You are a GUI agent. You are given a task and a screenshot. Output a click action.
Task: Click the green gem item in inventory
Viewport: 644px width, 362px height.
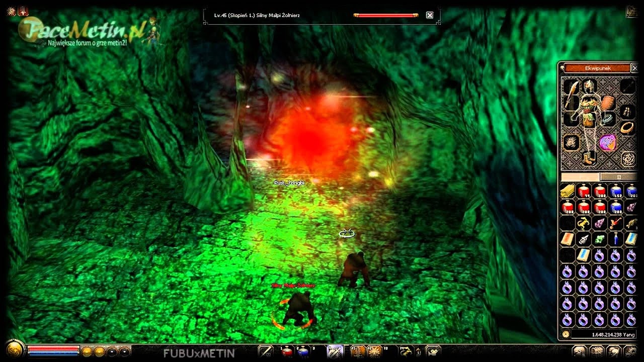click(599, 239)
